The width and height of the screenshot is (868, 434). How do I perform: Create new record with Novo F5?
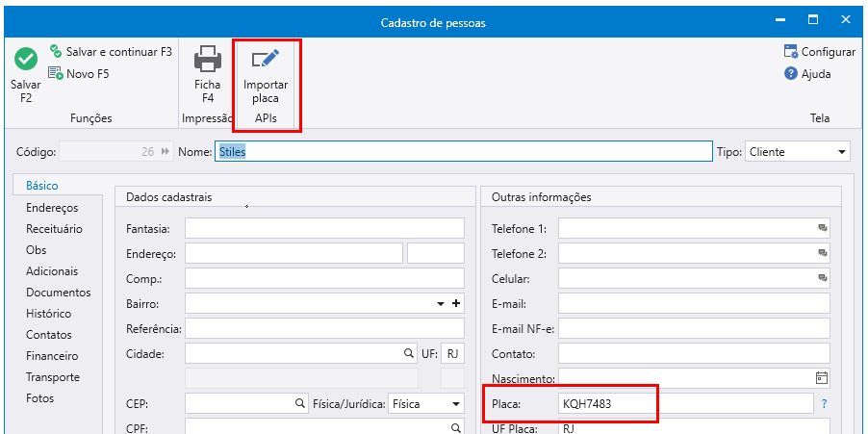[x=79, y=74]
